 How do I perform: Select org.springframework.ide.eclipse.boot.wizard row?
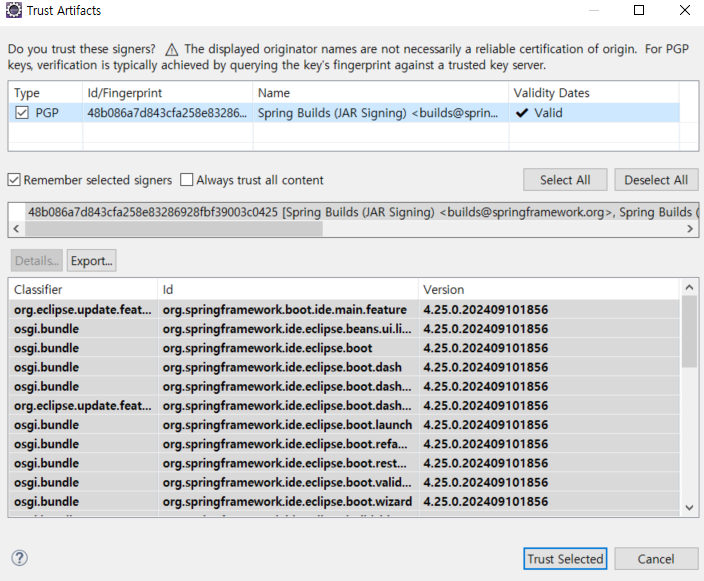pos(344,502)
